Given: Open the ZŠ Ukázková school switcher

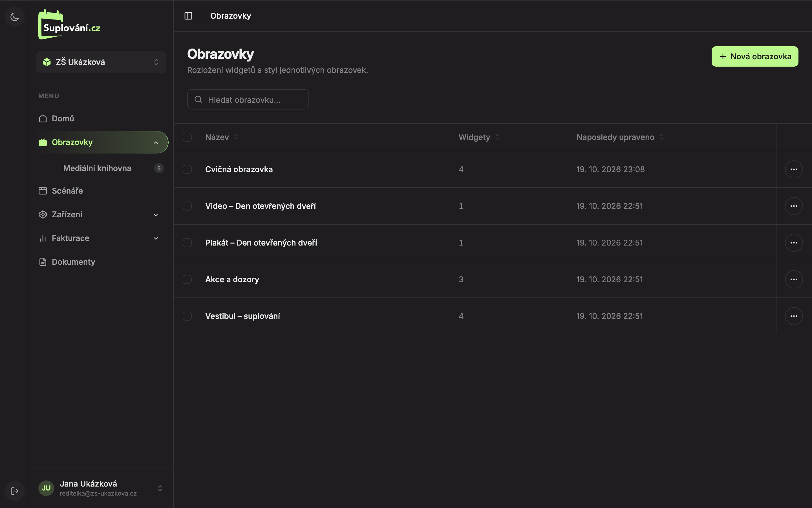Looking at the screenshot, I should coord(101,62).
